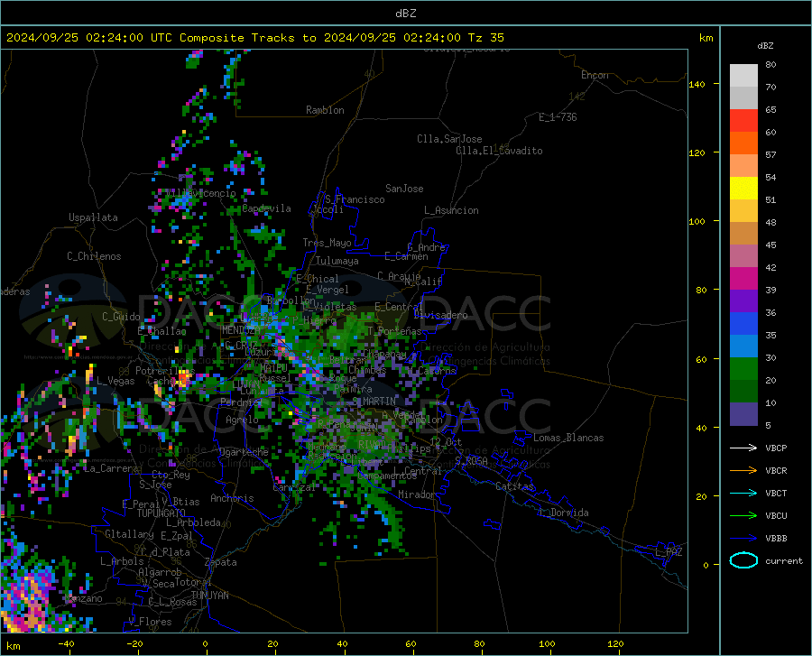Click the L_Vegas map label
The image size is (812, 656).
(115, 381)
